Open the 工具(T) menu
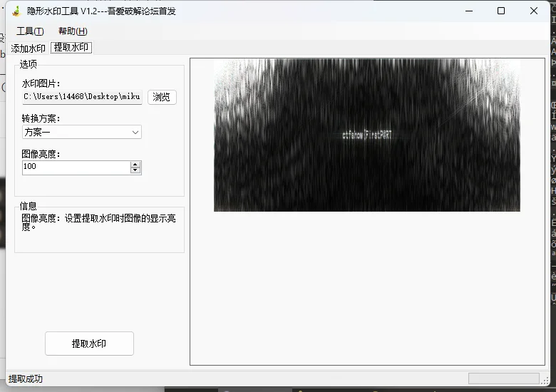This screenshot has height=392, width=556. pyautogui.click(x=30, y=31)
